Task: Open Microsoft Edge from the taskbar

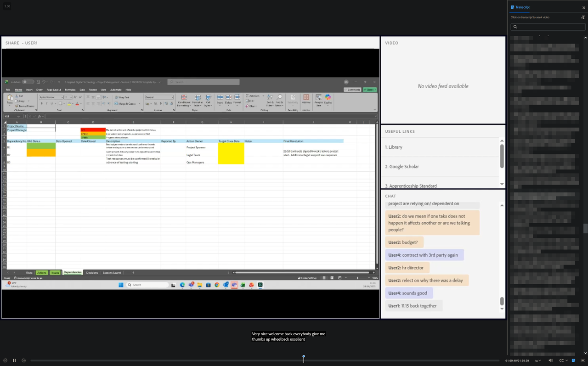Action: pyautogui.click(x=182, y=285)
